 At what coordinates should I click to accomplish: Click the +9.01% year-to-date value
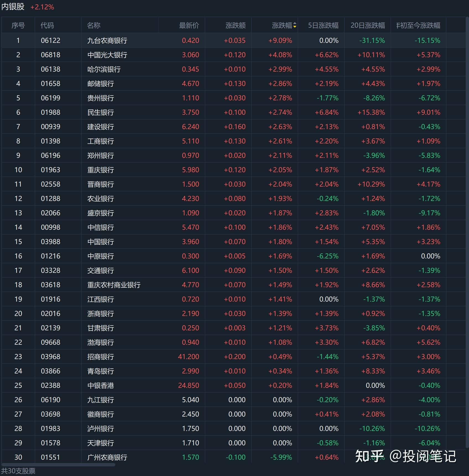point(428,112)
